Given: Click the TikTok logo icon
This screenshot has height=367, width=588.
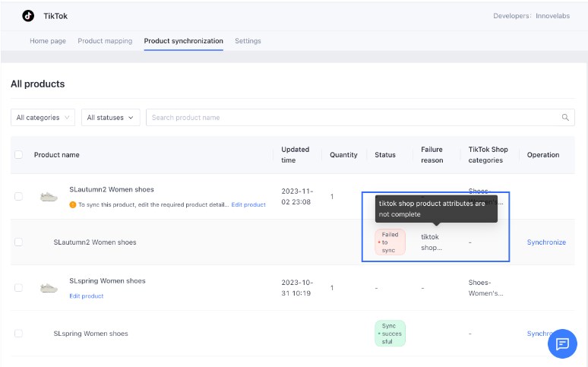Looking at the screenshot, I should coord(28,15).
